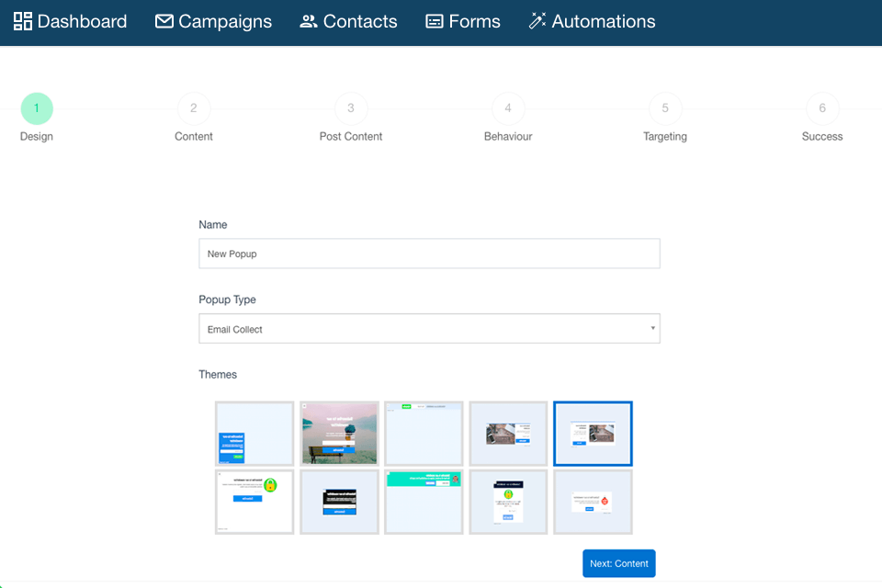Click the Contacts people icon
This screenshot has height=588, width=882.
pos(307,20)
